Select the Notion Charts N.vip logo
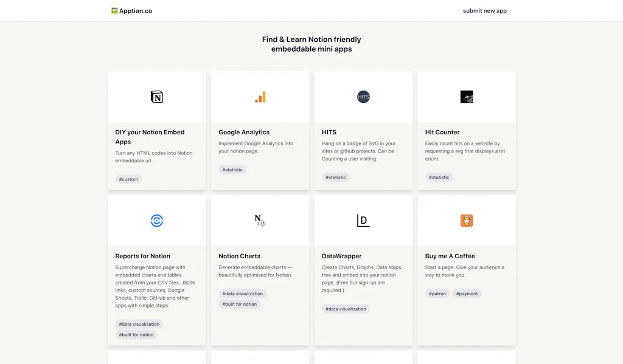623x364 pixels. (260, 221)
